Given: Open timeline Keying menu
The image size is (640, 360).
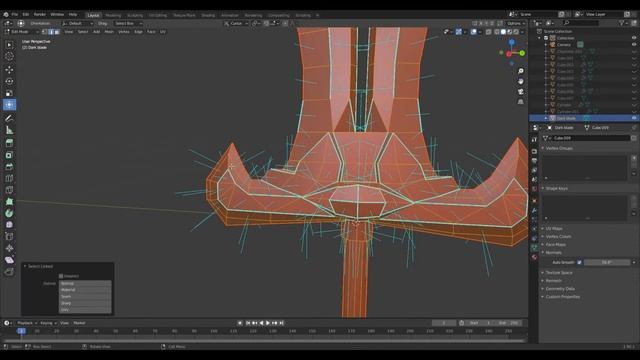Looking at the screenshot, I should coord(48,323).
